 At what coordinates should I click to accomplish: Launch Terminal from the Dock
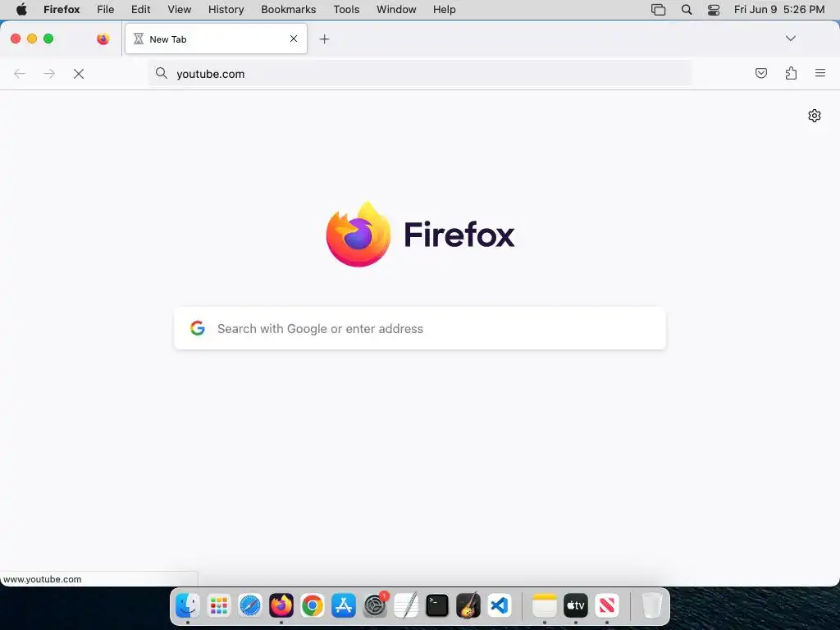click(437, 606)
